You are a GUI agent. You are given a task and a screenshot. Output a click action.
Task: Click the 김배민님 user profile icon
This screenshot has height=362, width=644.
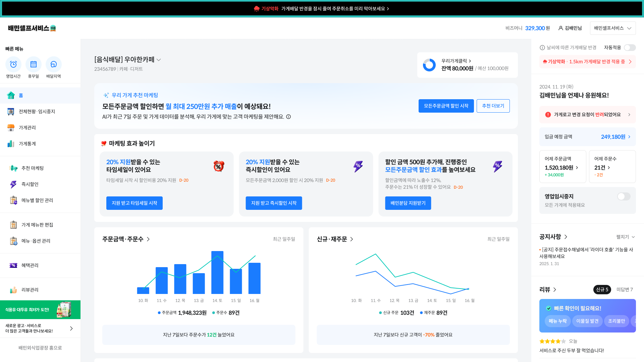click(561, 28)
